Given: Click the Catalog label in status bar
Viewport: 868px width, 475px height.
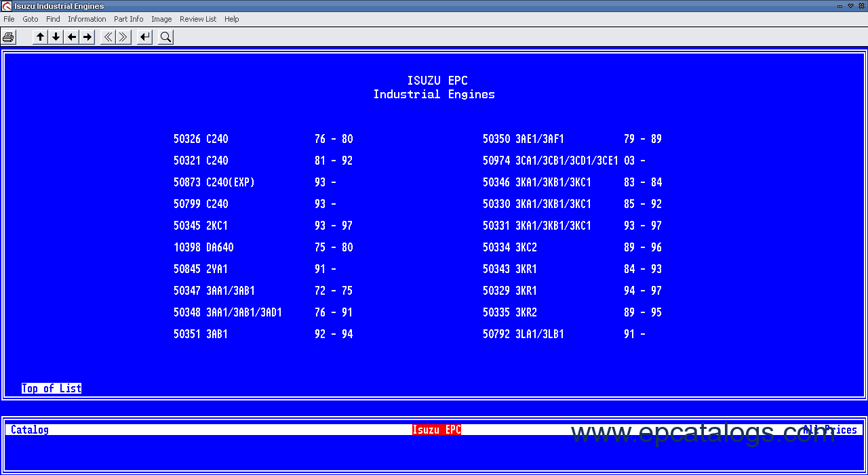Looking at the screenshot, I should click(30, 430).
